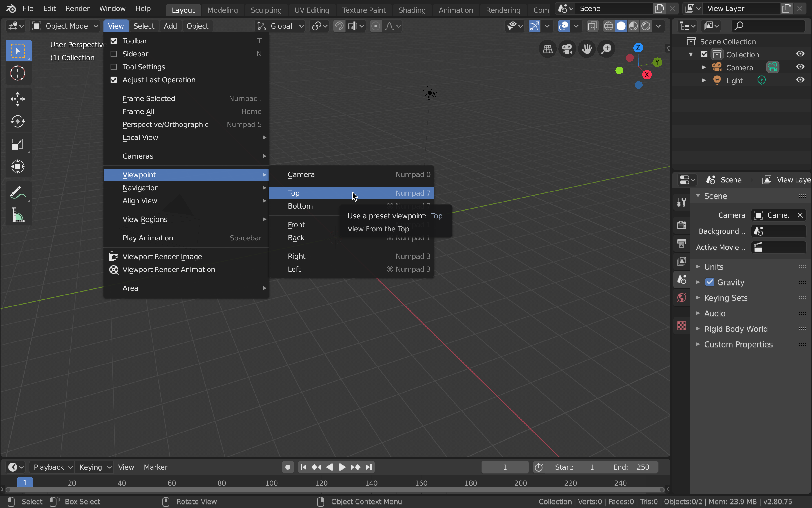The width and height of the screenshot is (812, 508).
Task: Uncheck the Gravity checkbox
Action: [709, 282]
